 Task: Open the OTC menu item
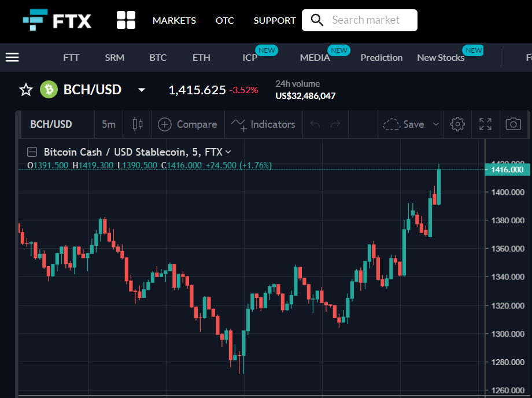click(224, 20)
